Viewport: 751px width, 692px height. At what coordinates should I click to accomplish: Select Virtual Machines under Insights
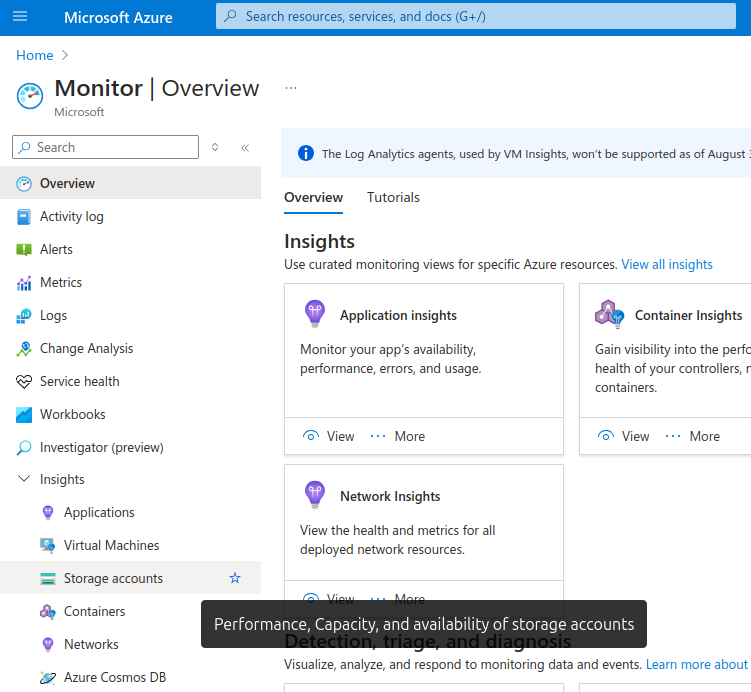pyautogui.click(x=130, y=545)
